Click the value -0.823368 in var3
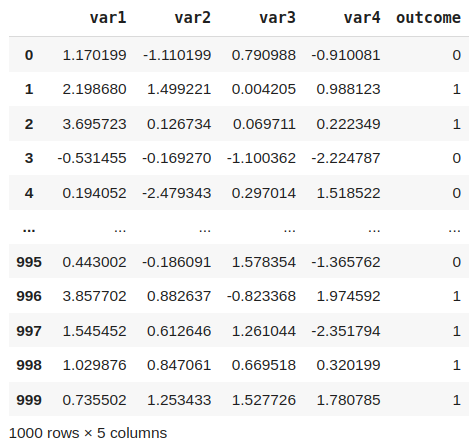 261,296
